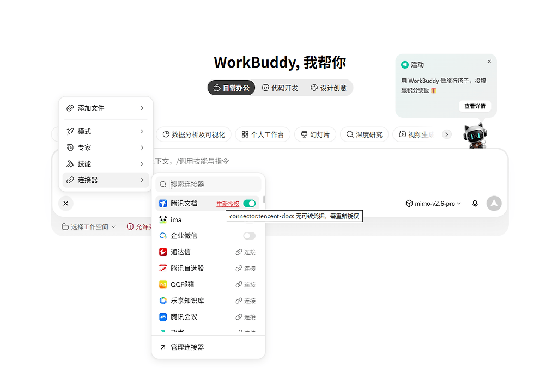Expand the 技能 chevron arrow
558x392 pixels.
142,164
